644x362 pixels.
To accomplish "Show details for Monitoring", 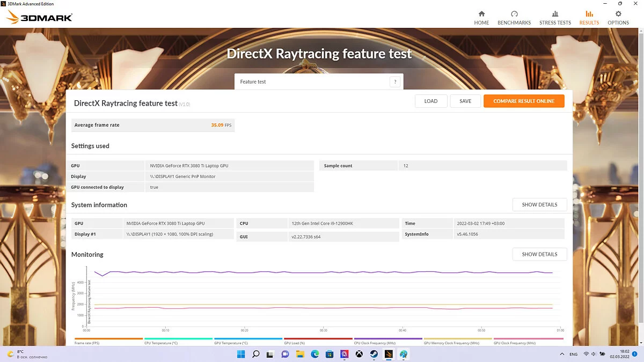I will (x=539, y=254).
